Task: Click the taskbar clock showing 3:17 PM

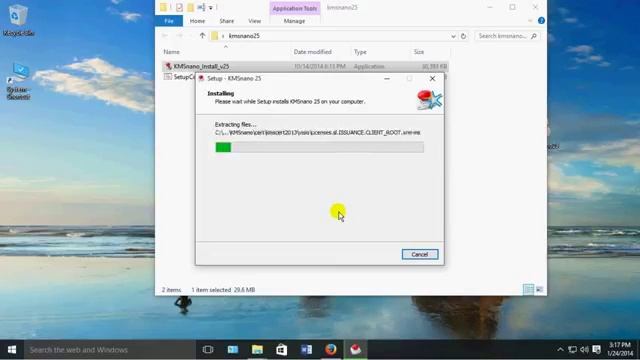Action: [620, 350]
